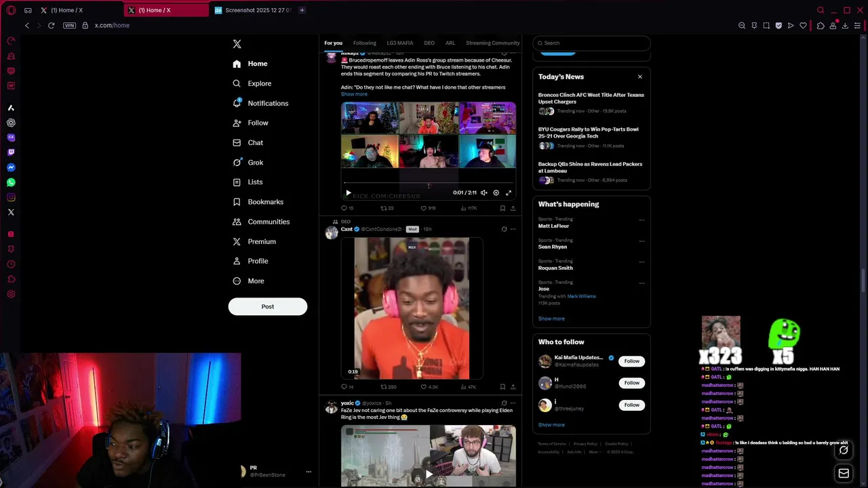Repost the Rekapz post with 22 reposts
Viewport: 868px width, 488px height.
(x=387, y=208)
